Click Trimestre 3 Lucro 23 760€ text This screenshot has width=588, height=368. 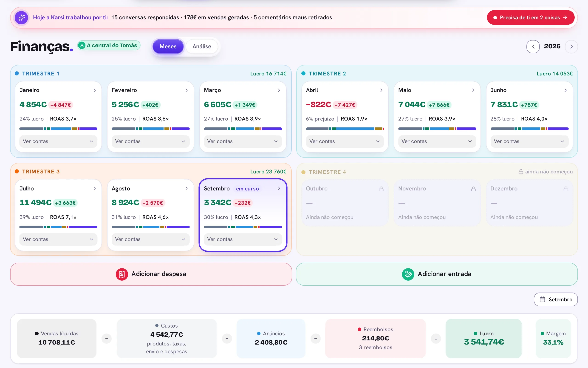[x=268, y=172]
